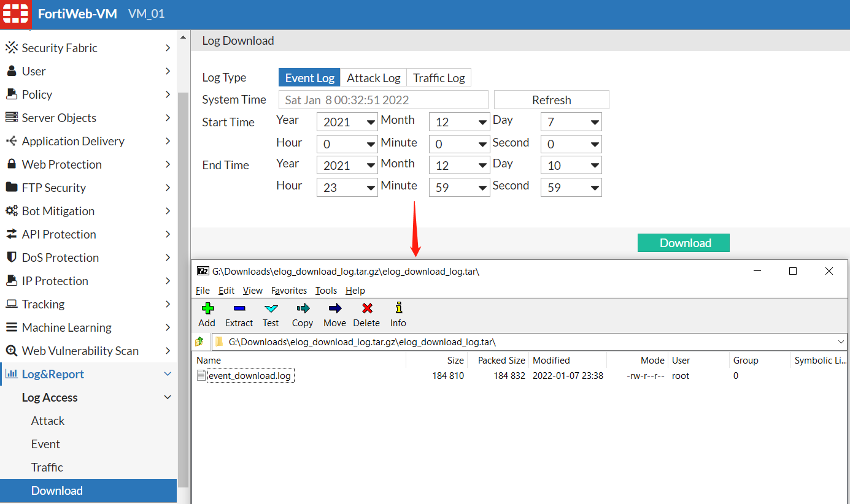The image size is (850, 504).
Task: Click the 7-Zip Copy toolbar icon
Action: tap(303, 308)
